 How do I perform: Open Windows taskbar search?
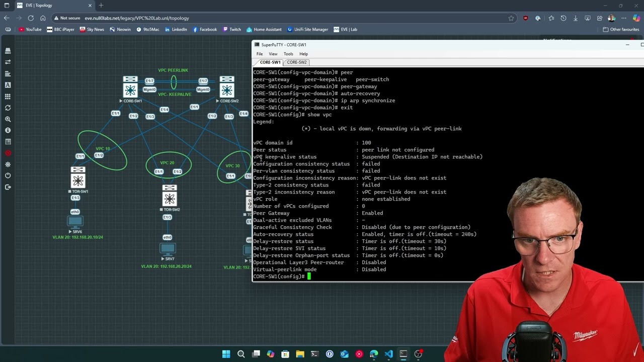coord(241,354)
